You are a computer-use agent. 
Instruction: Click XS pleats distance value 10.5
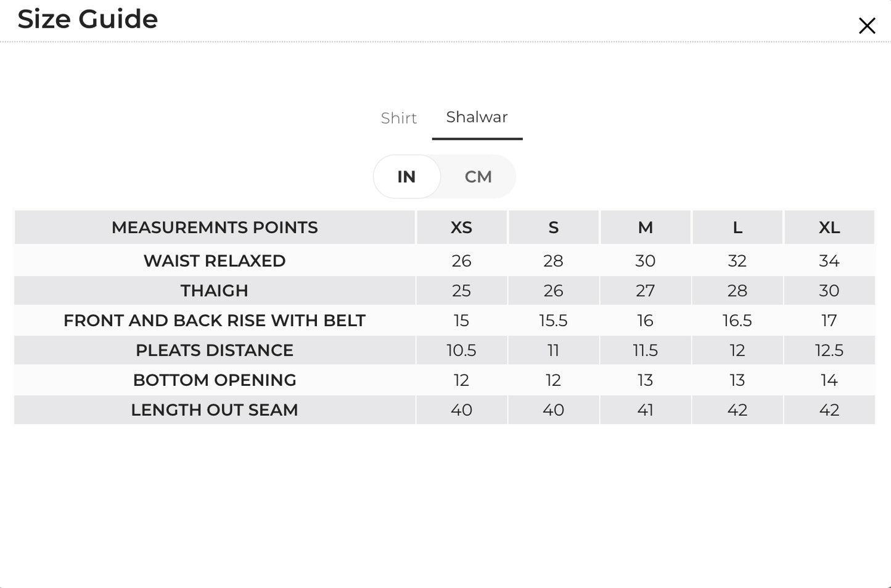[461, 350]
